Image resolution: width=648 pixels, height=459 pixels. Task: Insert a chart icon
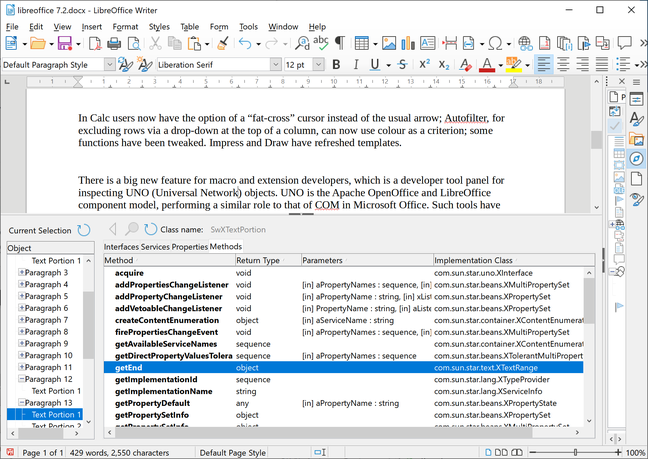point(408,43)
